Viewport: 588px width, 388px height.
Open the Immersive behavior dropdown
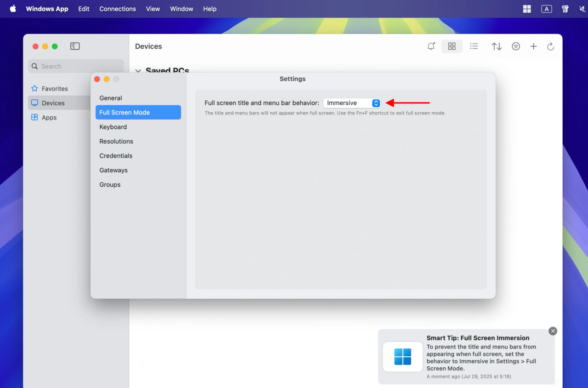(x=352, y=103)
